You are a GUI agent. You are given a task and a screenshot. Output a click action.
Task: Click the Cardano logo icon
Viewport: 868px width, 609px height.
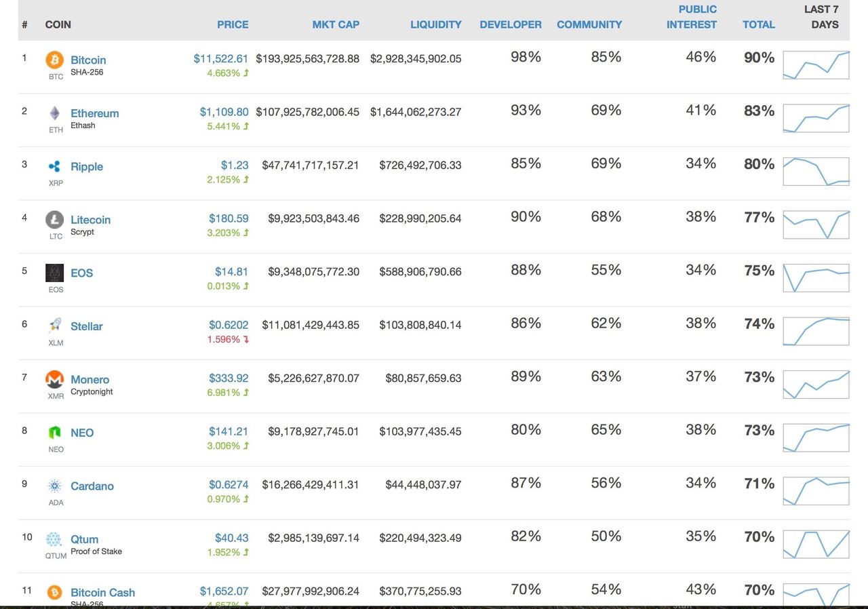coord(55,486)
